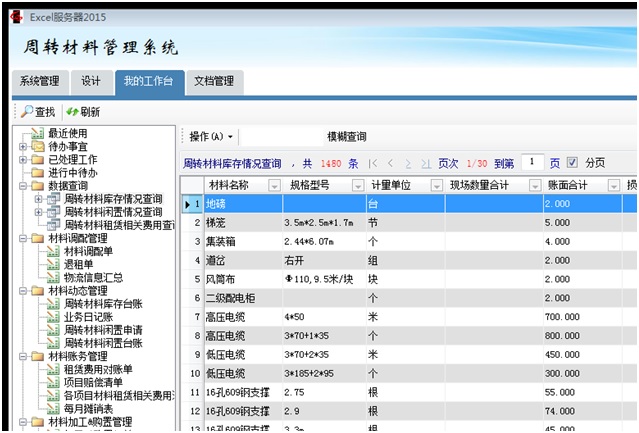Open 材料调配单 form icon in tree
This screenshot has height=433, width=639.
point(53,252)
